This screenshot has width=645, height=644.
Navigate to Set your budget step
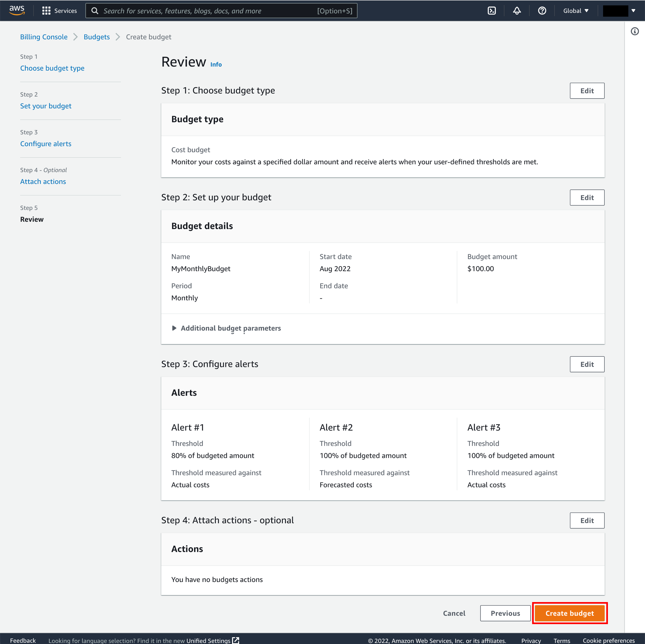click(46, 106)
